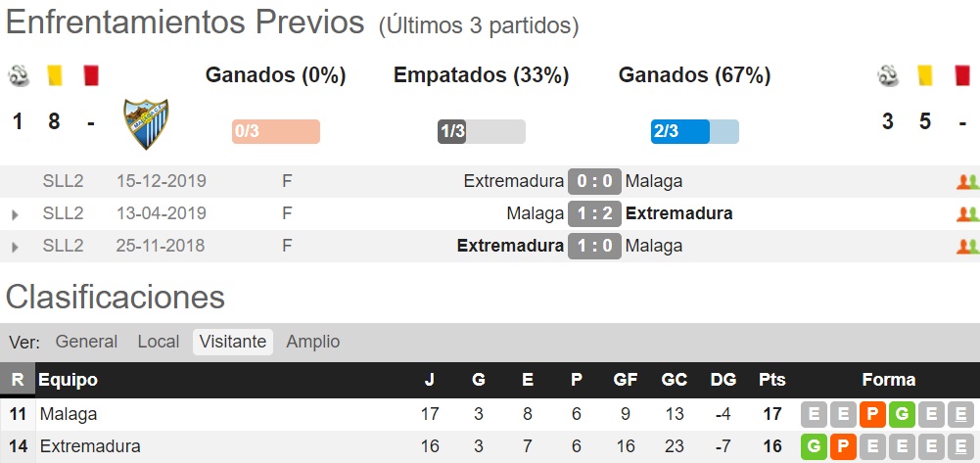This screenshot has height=463, width=980.
Task: Click the left soccer ball goals icon
Action: [x=19, y=75]
